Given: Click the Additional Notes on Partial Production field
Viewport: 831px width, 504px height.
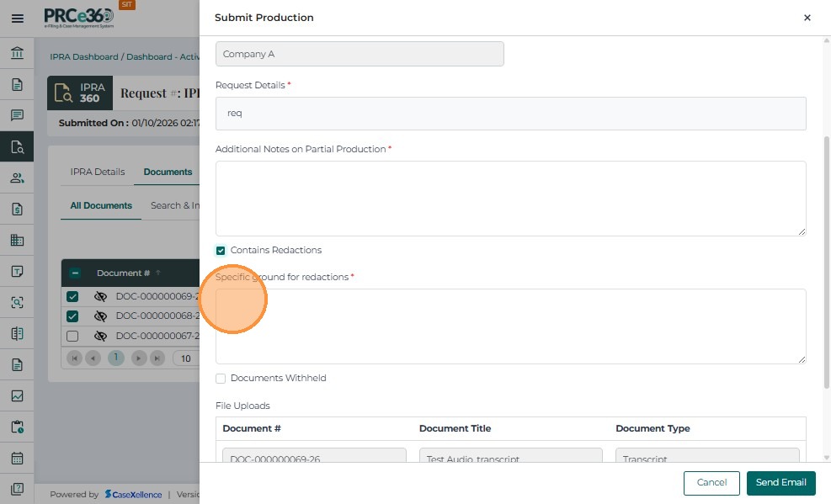Looking at the screenshot, I should (x=510, y=199).
